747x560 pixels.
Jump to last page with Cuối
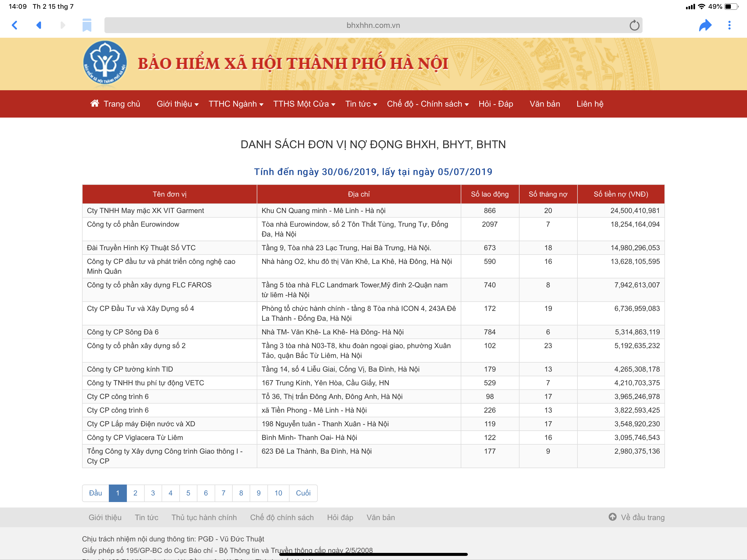pyautogui.click(x=303, y=493)
